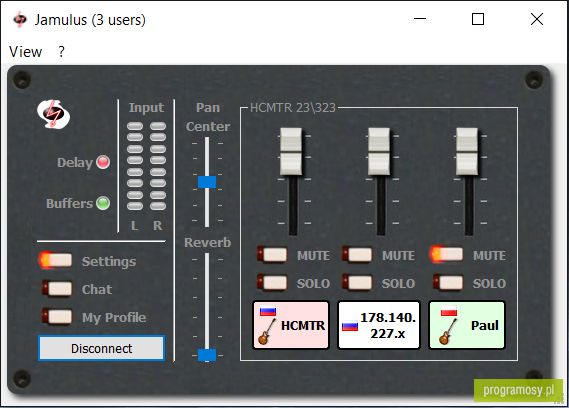Solo the HCMTR channel
Screen dimensions: 569x408
coord(272,282)
